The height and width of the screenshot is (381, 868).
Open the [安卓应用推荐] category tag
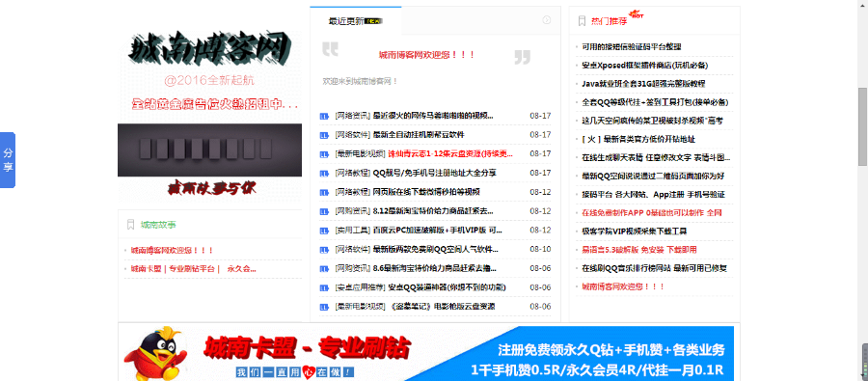(x=360, y=288)
